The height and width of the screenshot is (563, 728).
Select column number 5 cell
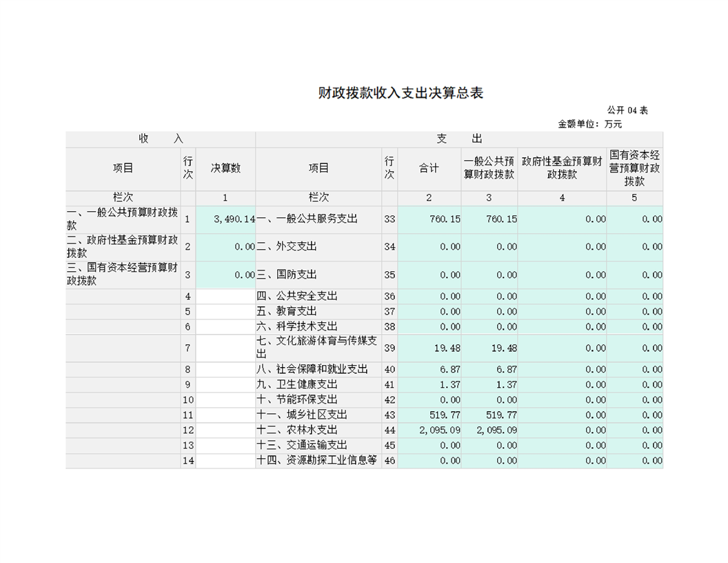pos(634,198)
